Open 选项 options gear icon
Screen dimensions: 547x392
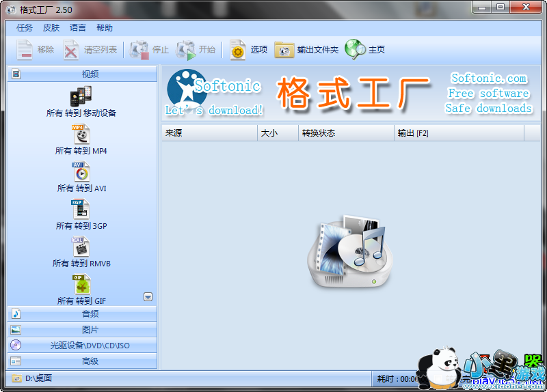(238, 50)
